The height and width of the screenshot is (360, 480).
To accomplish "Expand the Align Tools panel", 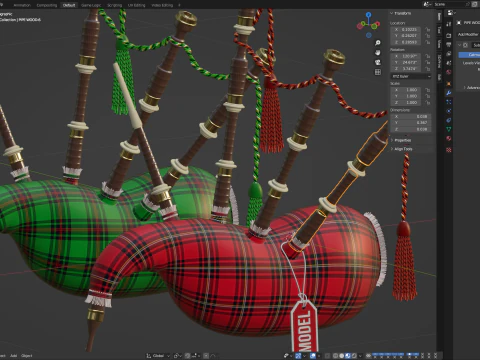I will coord(402,149).
